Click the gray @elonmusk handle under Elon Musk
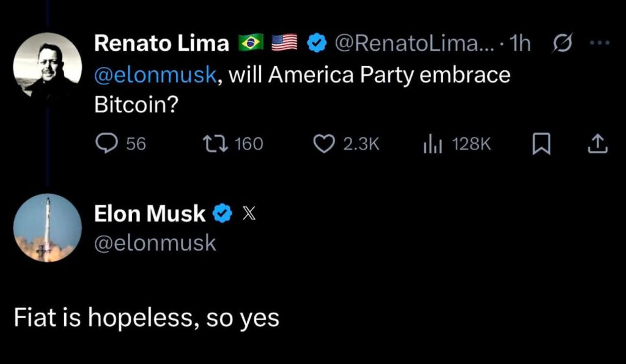The image size is (626, 364). [x=155, y=242]
